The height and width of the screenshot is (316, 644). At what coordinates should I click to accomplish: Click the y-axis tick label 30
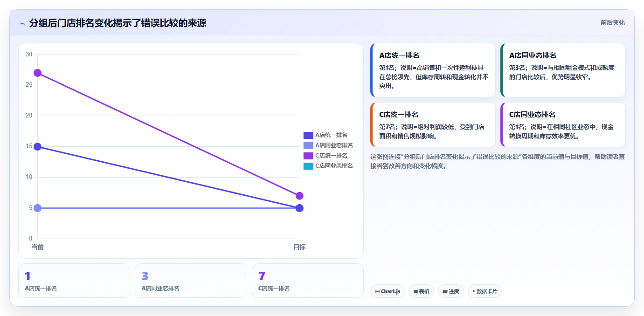coord(29,55)
